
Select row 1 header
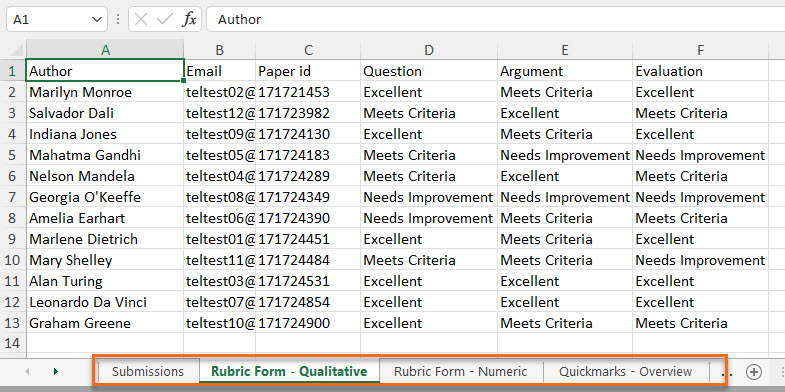[13, 71]
